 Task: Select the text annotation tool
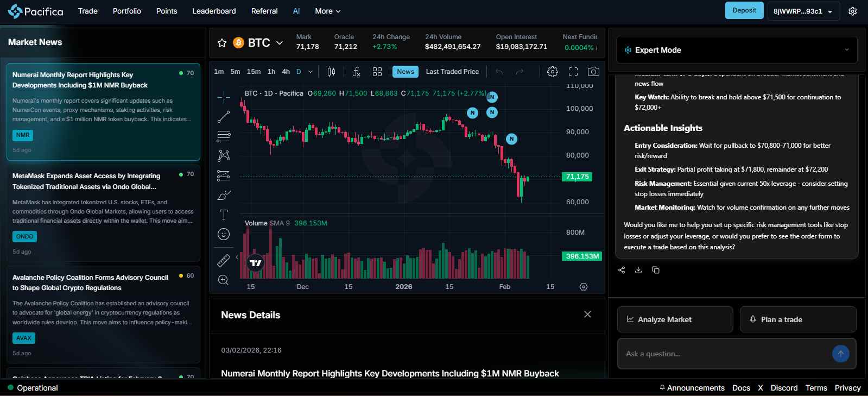click(x=224, y=215)
